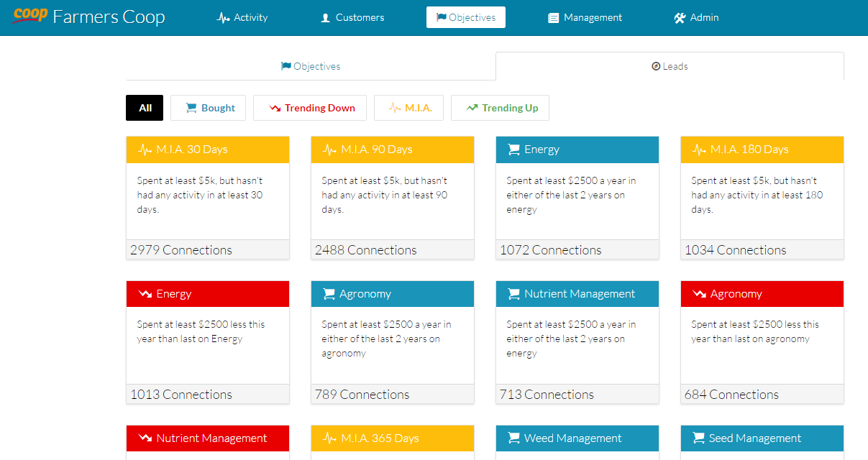Screen dimensions: 868x460
Task: Click the cart icon on Energy card header
Action: (513, 149)
